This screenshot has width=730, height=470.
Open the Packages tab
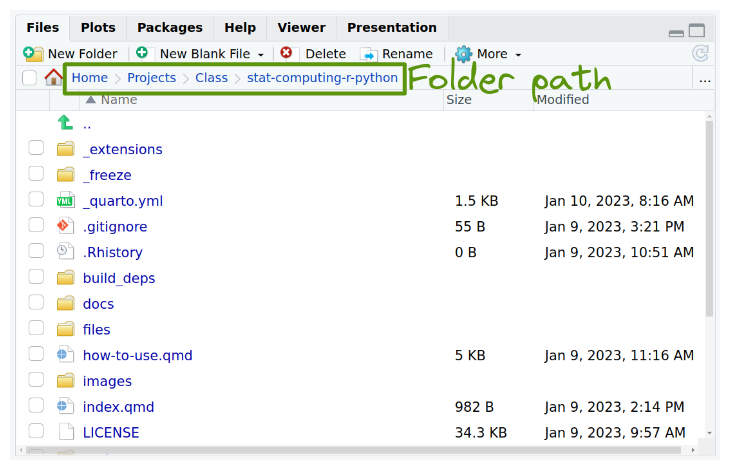point(169,27)
